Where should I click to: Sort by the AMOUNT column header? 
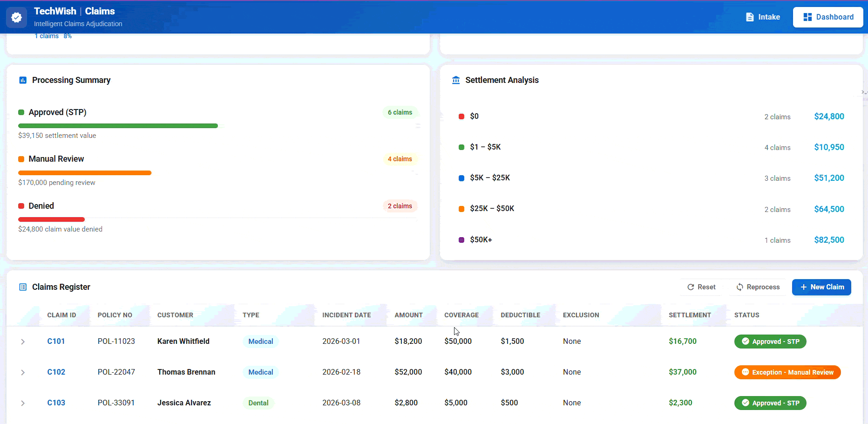[408, 315]
